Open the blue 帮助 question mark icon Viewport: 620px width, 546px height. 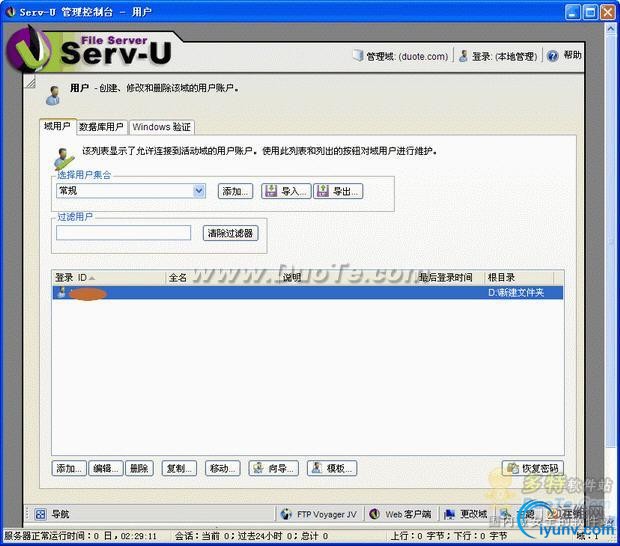[552, 56]
